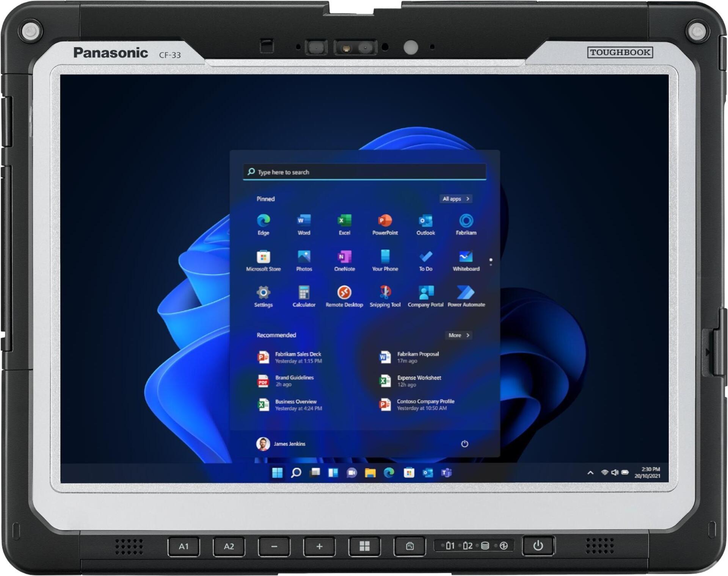The height and width of the screenshot is (576, 728).
Task: Expand More recommended files
Action: [x=458, y=335]
